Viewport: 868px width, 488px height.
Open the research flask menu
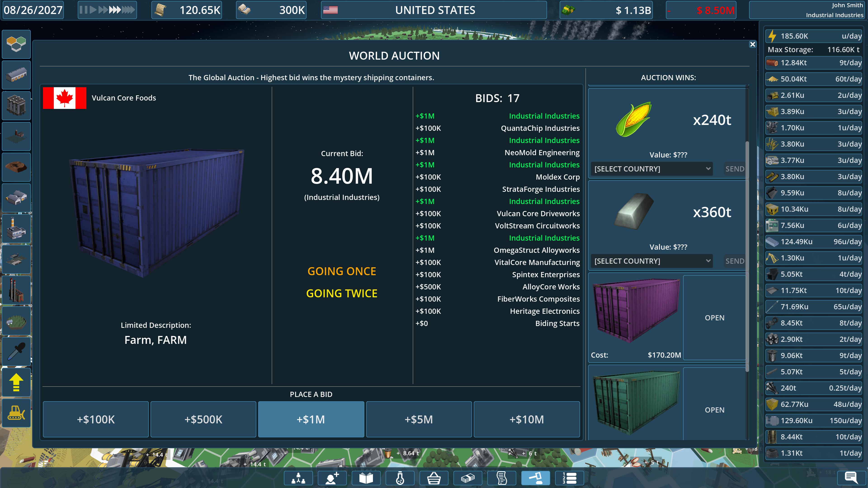tap(400, 478)
